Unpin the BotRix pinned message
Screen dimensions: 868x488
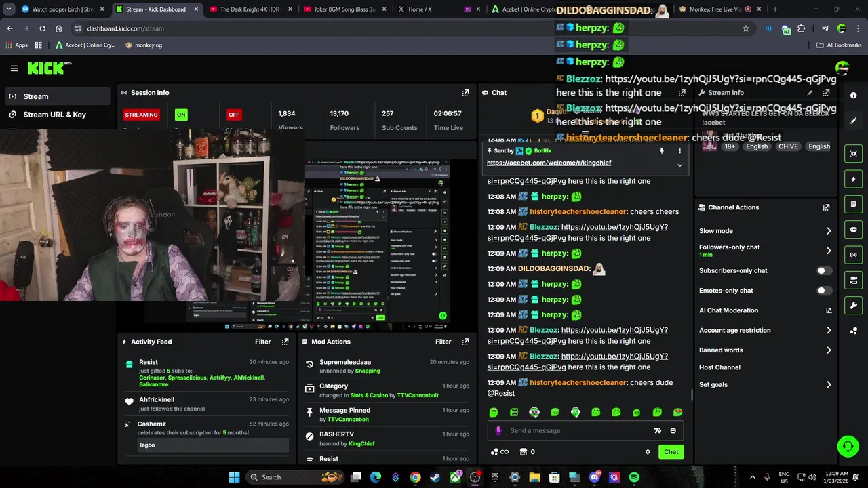662,151
